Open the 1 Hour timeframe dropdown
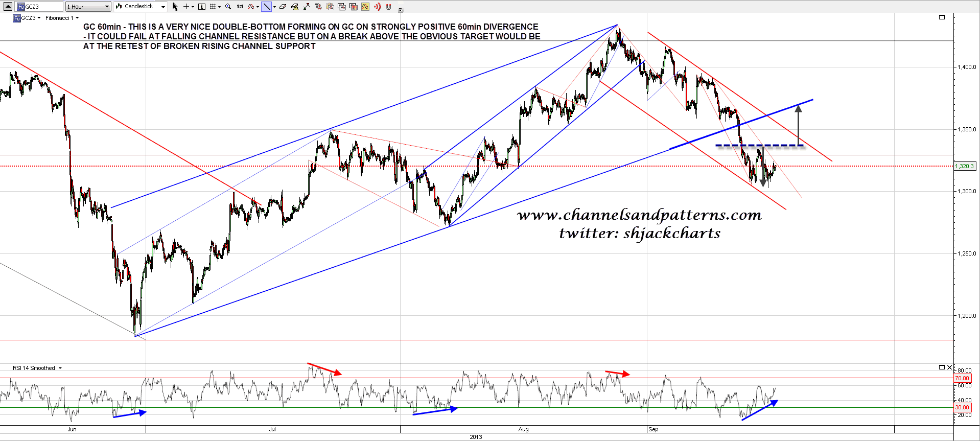Viewport: 980px width, 441px height. coord(88,7)
